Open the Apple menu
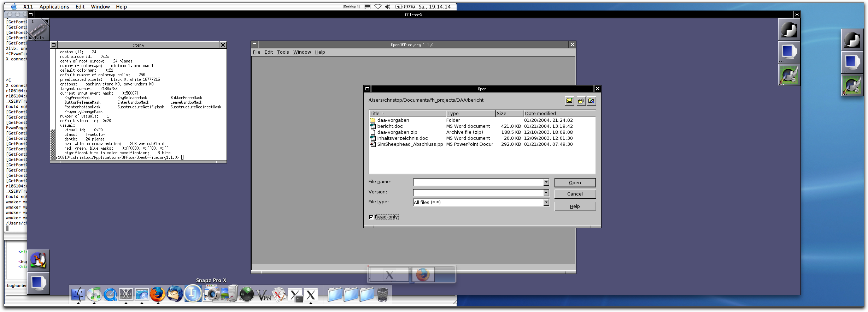Viewport: 868px width, 312px height. 14,6
